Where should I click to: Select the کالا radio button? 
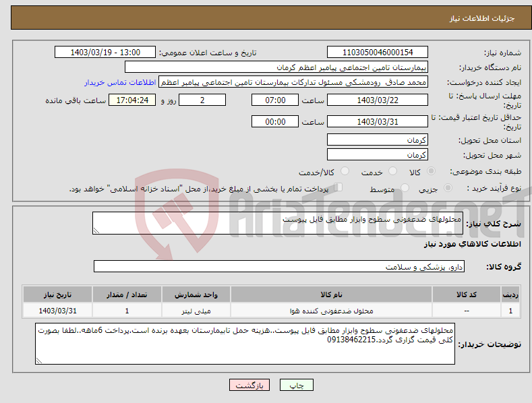point(431,171)
